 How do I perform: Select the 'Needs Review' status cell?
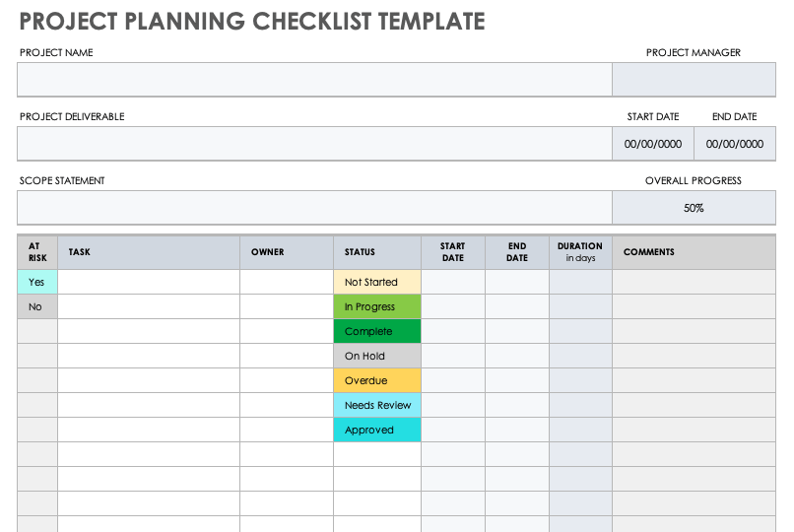377,405
